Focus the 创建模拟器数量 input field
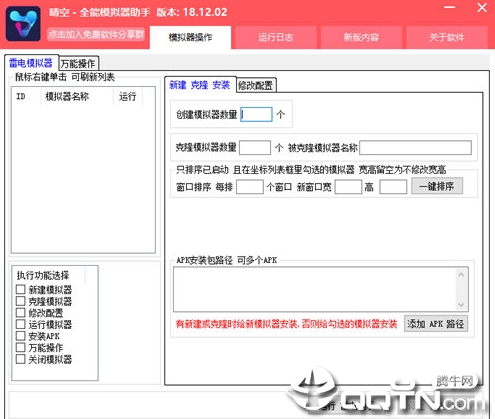495x419 pixels. click(256, 114)
